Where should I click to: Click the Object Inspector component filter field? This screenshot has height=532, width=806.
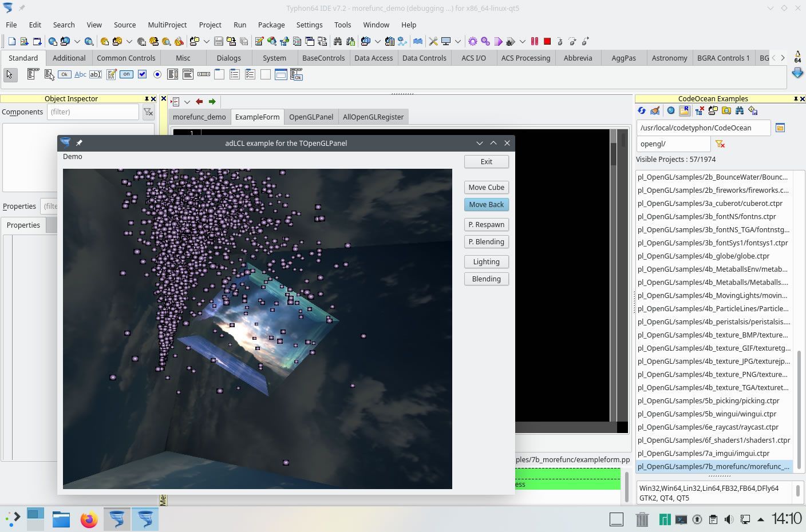93,112
